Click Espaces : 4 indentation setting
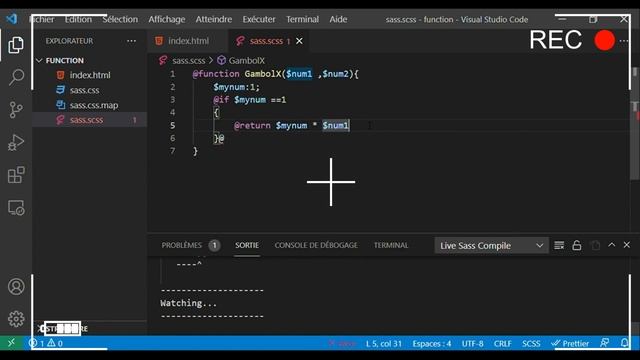The width and height of the screenshot is (640, 360). coord(431,343)
